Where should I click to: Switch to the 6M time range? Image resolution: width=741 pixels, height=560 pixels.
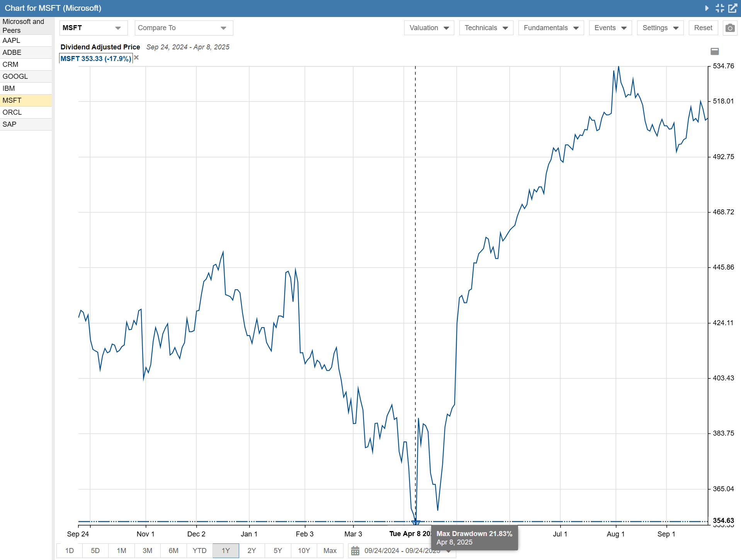(x=173, y=551)
